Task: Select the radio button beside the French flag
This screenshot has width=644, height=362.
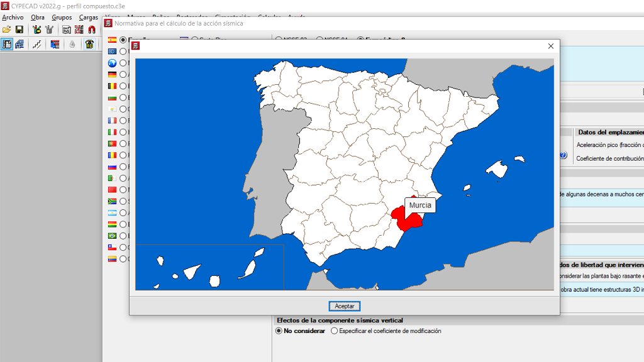Action: pyautogui.click(x=123, y=121)
